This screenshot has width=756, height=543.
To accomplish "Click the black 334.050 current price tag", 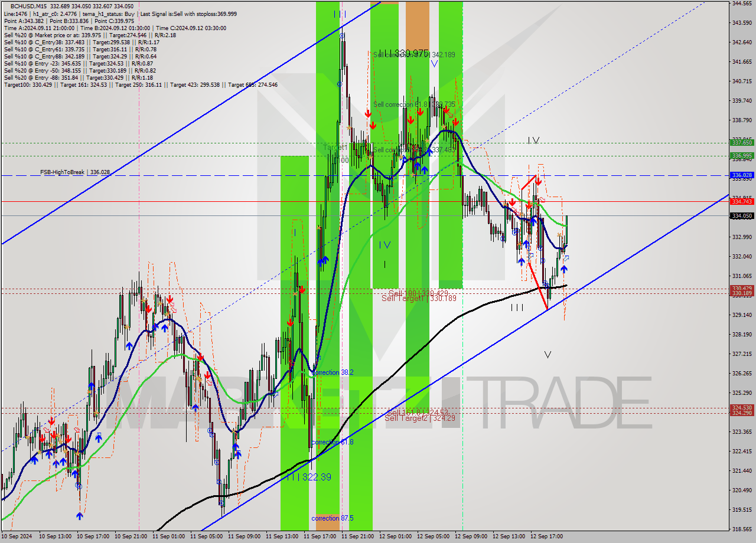I will [742, 215].
